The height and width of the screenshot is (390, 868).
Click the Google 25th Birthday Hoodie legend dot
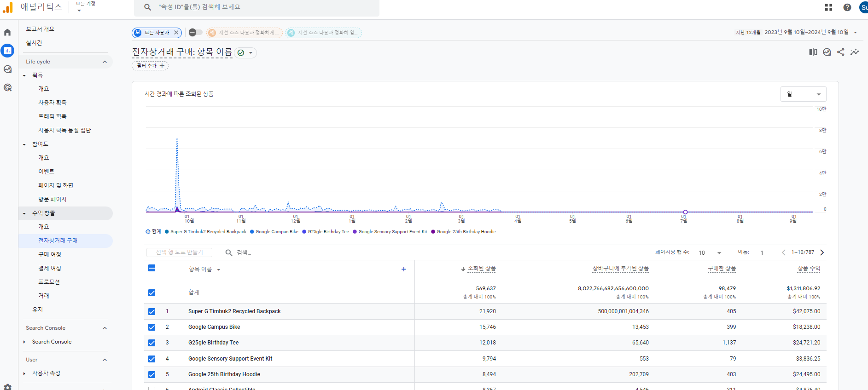pos(433,232)
